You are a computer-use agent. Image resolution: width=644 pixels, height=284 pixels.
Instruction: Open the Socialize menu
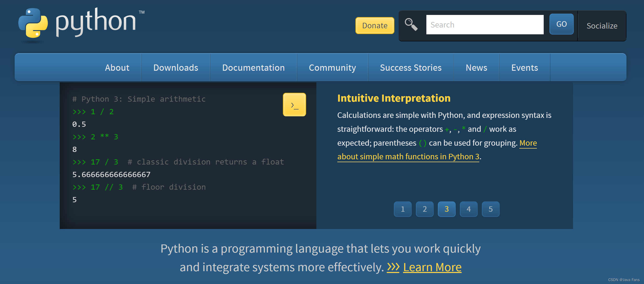click(x=602, y=26)
